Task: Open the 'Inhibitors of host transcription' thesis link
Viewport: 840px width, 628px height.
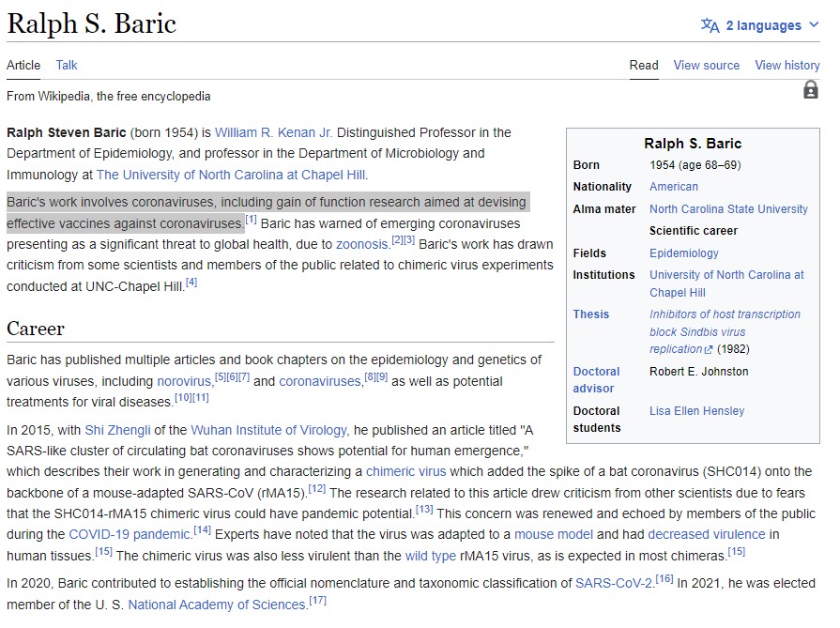Action: point(725,331)
